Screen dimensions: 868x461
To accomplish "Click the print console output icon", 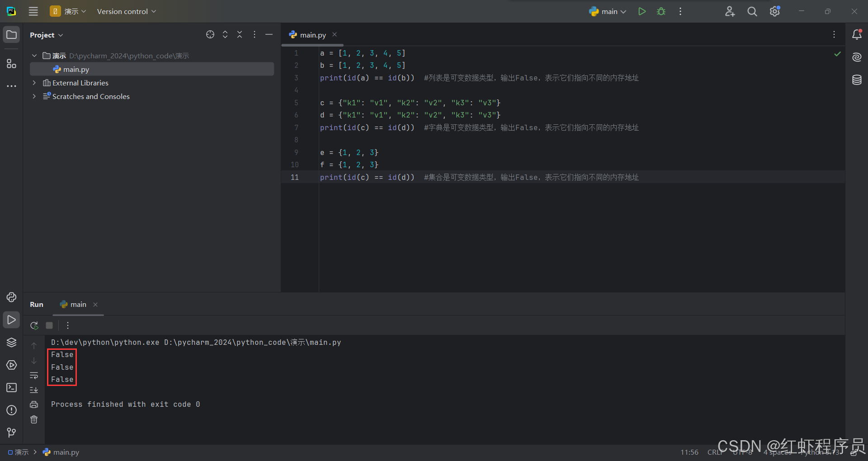I will 34,405.
